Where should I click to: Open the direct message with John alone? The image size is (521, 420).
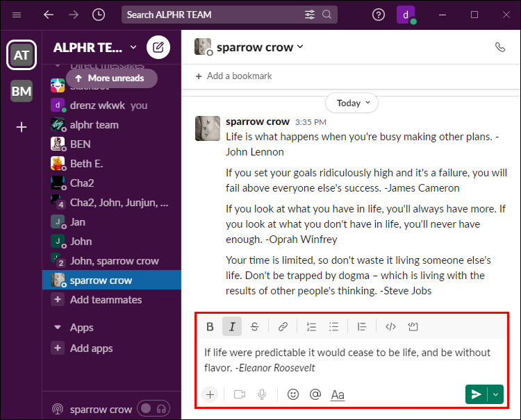(x=112, y=242)
